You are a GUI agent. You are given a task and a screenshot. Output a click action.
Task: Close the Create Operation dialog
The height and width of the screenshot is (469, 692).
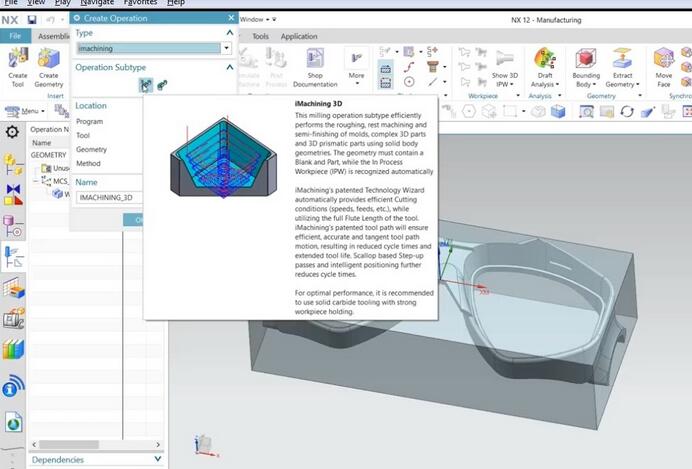(231, 18)
